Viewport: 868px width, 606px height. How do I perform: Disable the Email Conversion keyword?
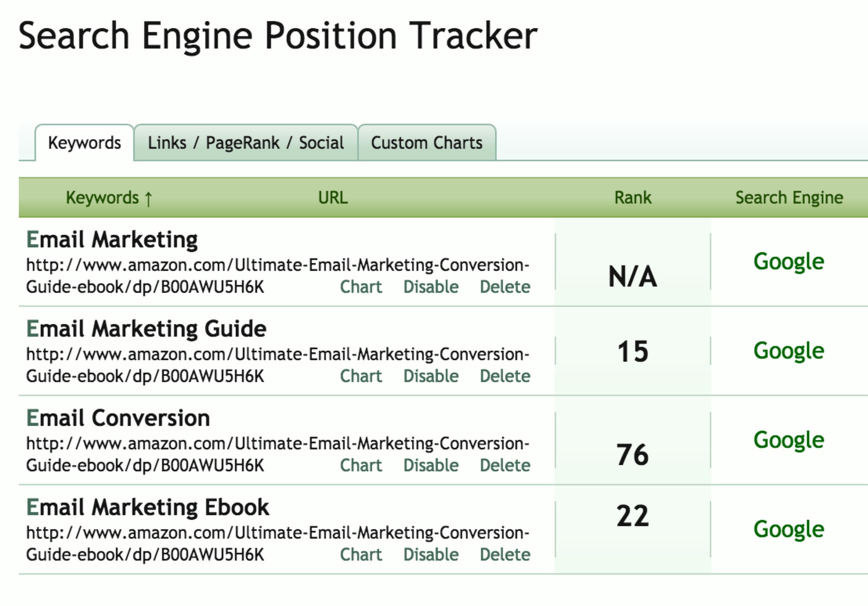431,465
